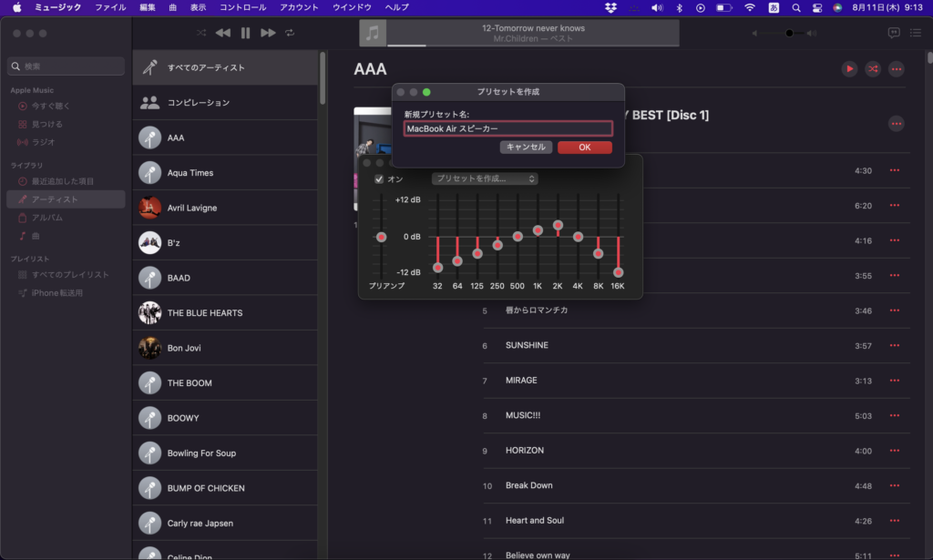
Task: Toggle the equalizer オン checkbox
Action: [379, 179]
